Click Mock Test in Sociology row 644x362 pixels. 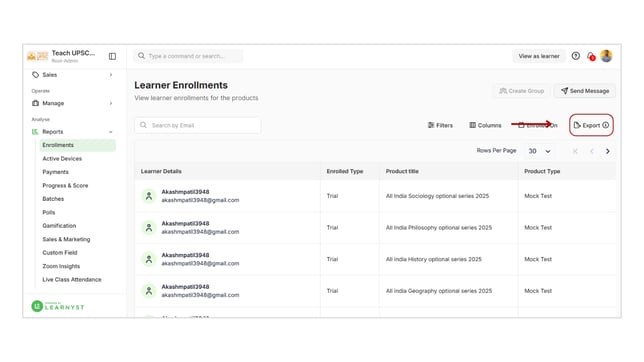point(538,196)
